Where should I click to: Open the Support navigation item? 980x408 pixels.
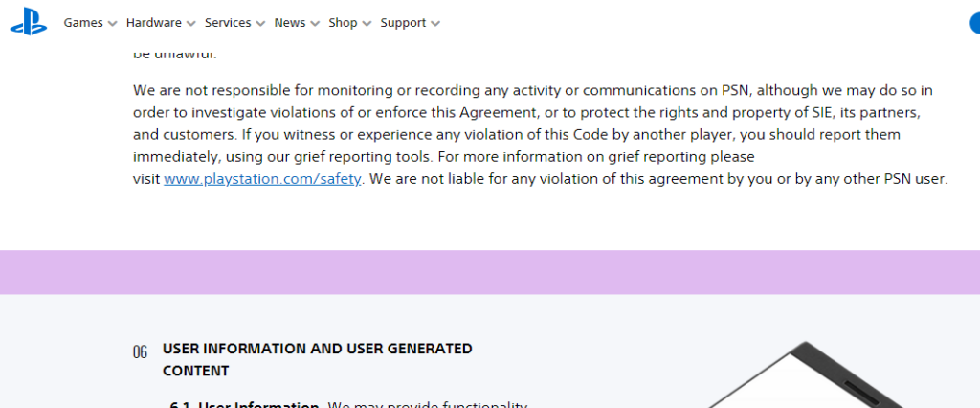click(x=403, y=23)
